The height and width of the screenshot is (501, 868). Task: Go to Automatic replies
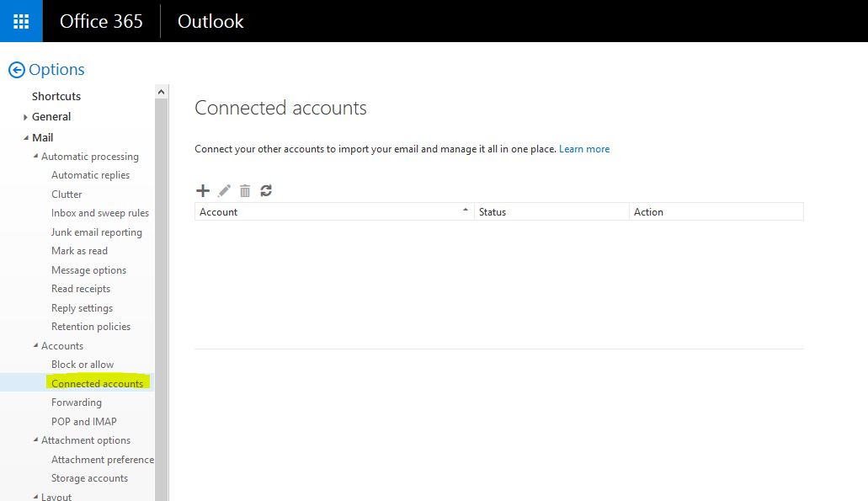tap(90, 175)
